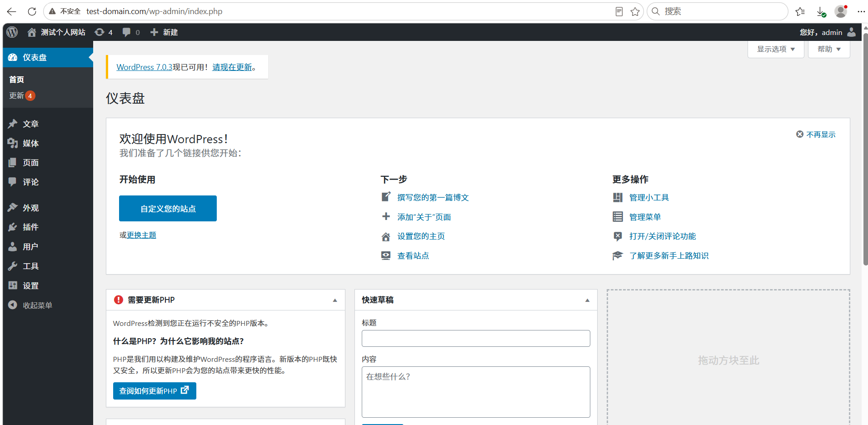Click the 插件 plugin icon in sidebar
The width and height of the screenshot is (868, 425).
click(x=13, y=227)
